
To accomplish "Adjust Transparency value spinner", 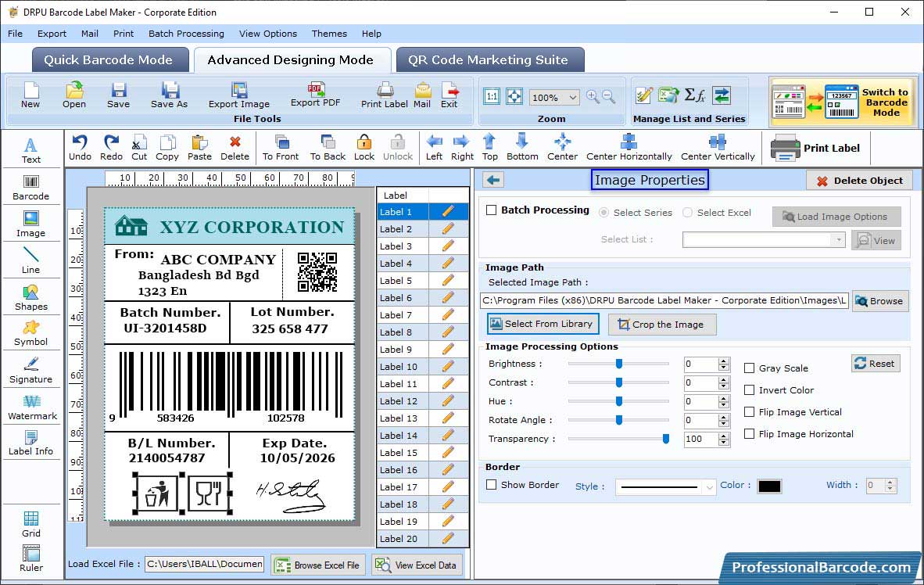I will click(x=724, y=440).
